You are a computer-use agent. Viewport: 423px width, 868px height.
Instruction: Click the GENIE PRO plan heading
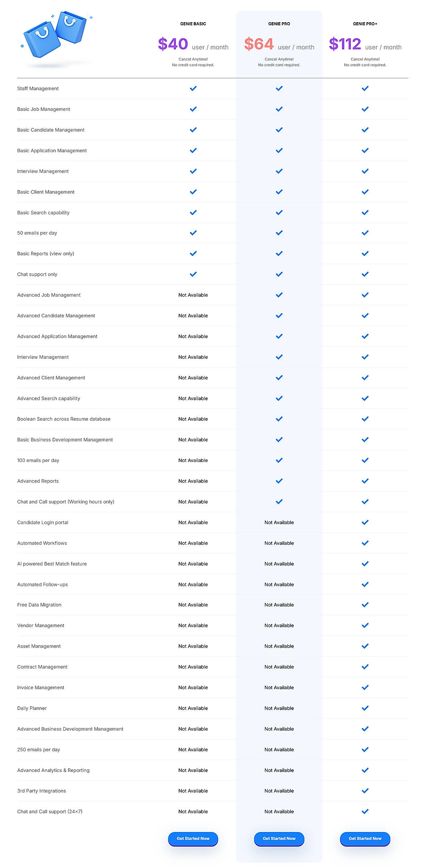pos(279,24)
